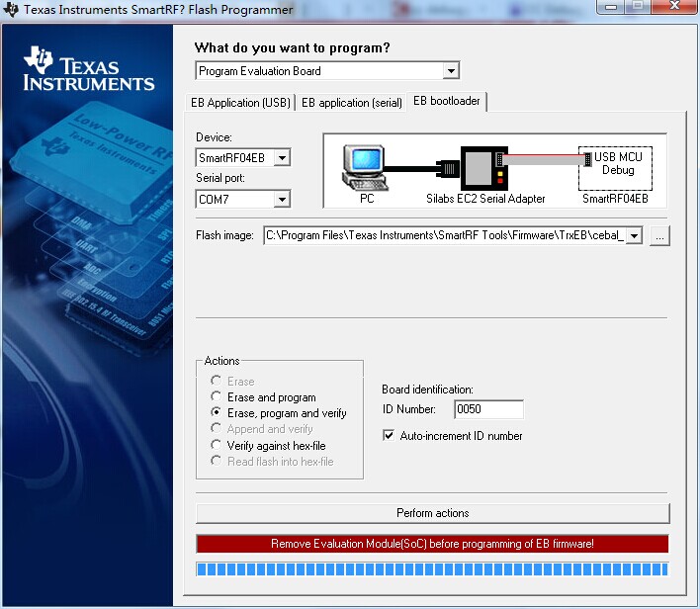The height and width of the screenshot is (609, 700).
Task: Click the 'Actions' group label
Action: tap(221, 361)
